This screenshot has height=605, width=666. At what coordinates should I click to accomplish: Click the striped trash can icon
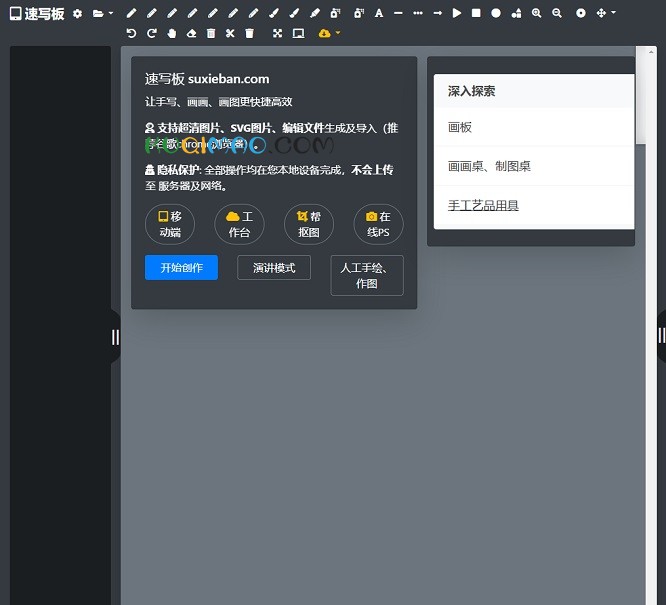point(211,33)
